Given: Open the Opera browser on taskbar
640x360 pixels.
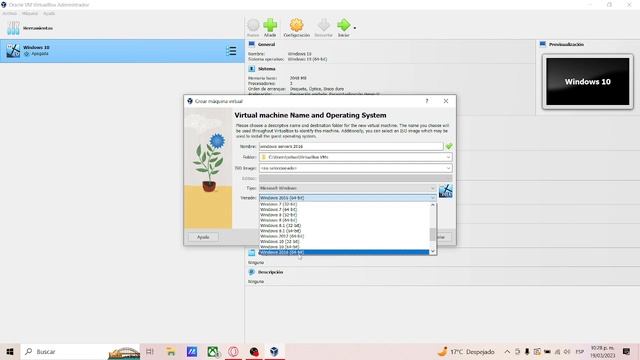Looking at the screenshot, I should click(x=233, y=351).
